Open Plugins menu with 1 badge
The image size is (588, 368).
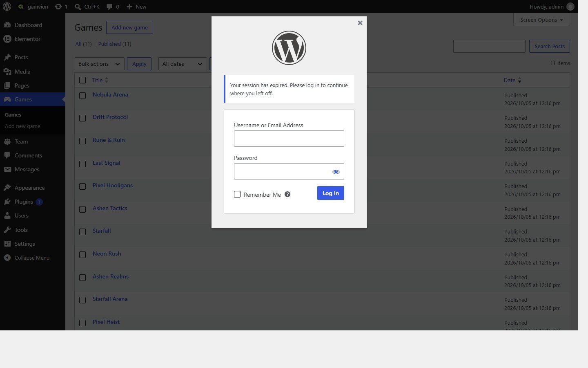(x=33, y=202)
